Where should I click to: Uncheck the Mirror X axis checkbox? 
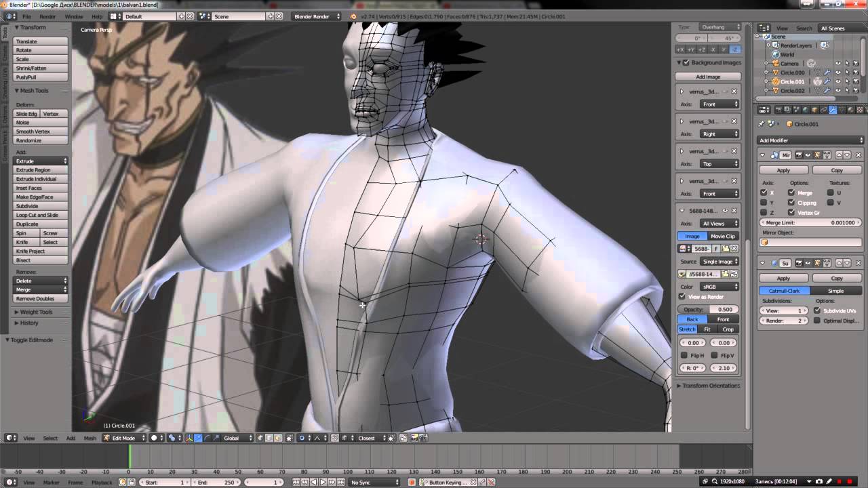[764, 193]
